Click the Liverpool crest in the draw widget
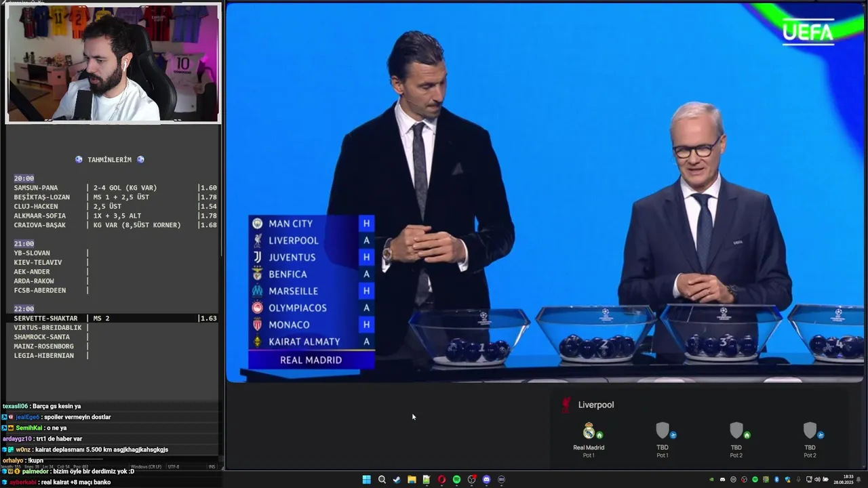 tap(566, 405)
